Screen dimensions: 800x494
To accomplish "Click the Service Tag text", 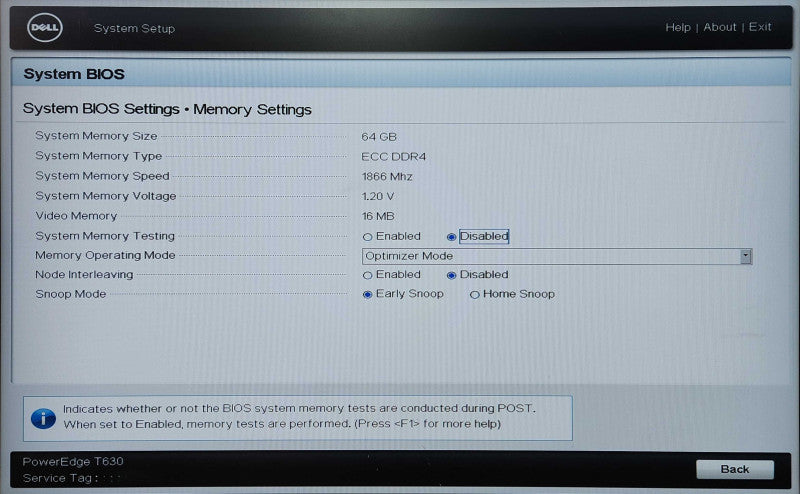I will (60, 478).
